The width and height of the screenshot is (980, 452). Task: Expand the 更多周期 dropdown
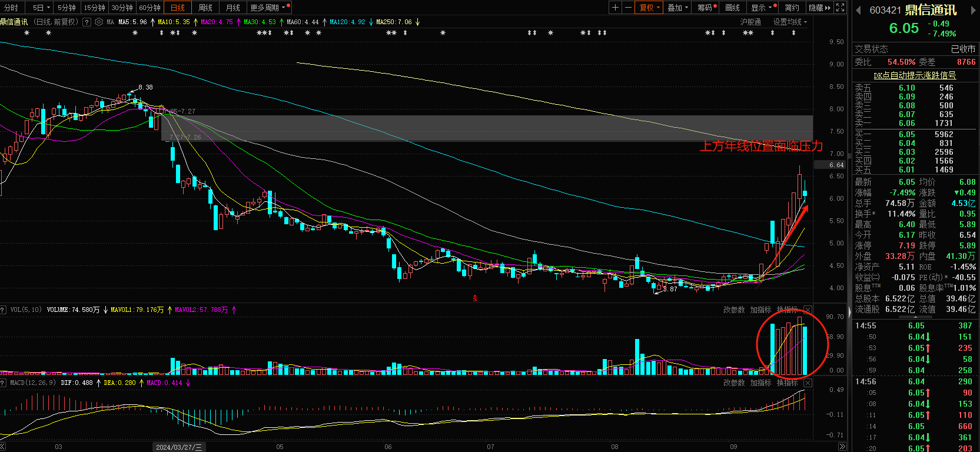(268, 8)
